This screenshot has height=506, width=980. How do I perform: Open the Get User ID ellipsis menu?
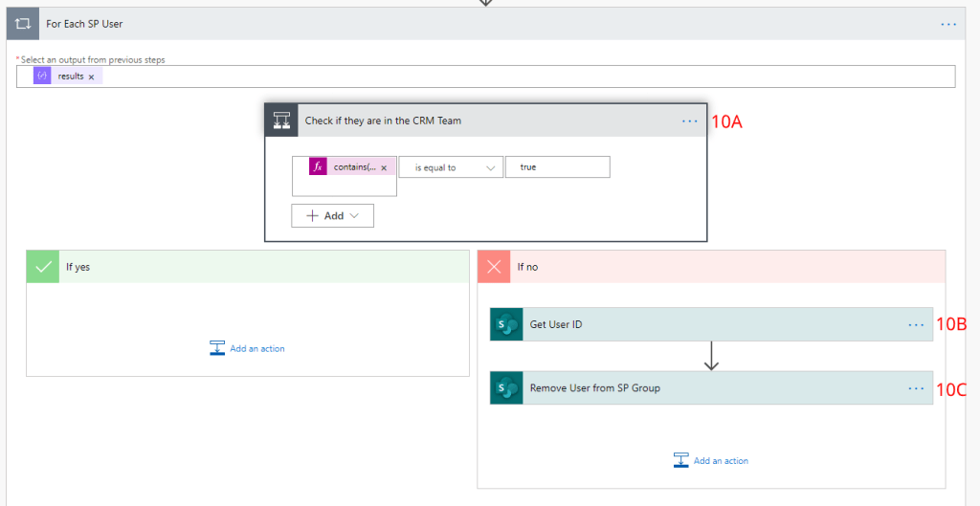(916, 324)
